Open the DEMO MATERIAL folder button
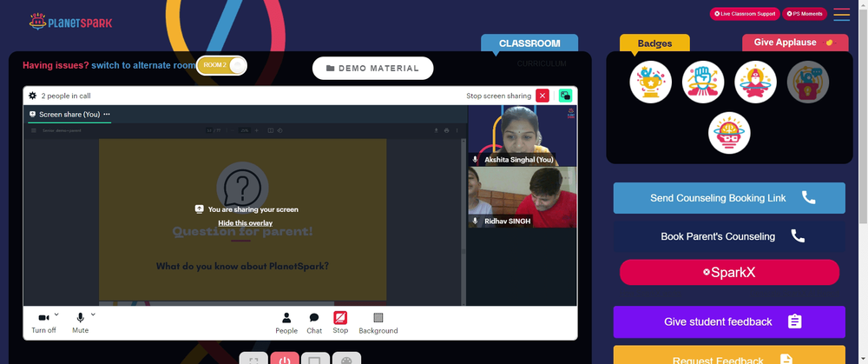This screenshot has height=364, width=868. 372,68
